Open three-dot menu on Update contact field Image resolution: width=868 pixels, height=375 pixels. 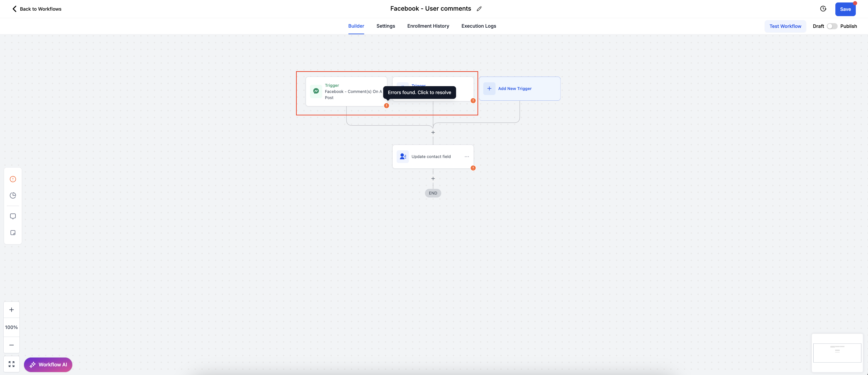(x=467, y=156)
